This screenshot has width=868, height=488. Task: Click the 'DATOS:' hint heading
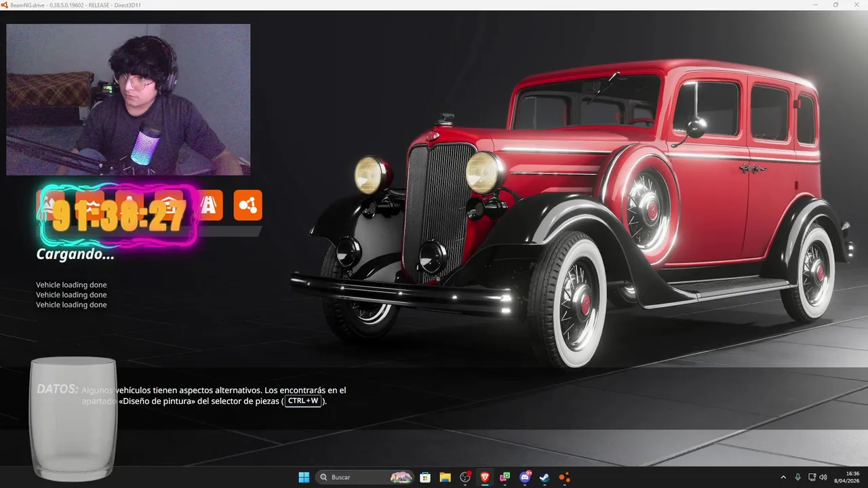pyautogui.click(x=58, y=389)
